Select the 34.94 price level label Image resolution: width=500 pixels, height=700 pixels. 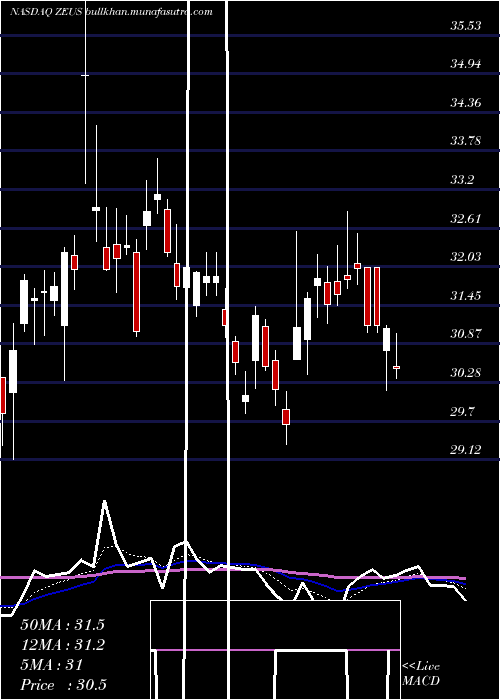click(x=466, y=64)
